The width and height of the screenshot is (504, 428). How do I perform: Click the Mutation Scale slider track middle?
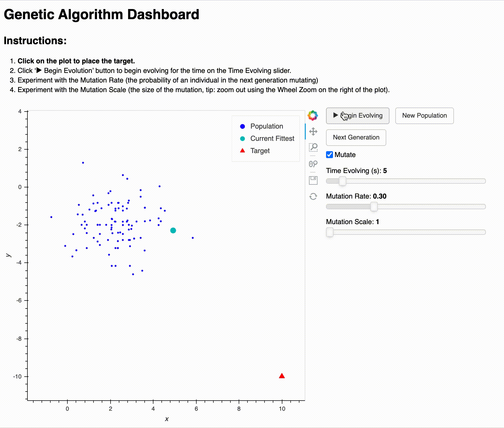[406, 232]
